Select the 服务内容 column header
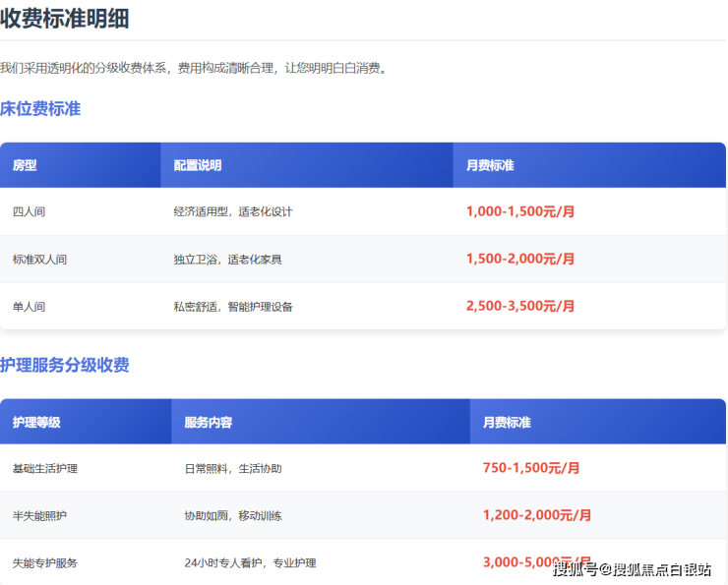The width and height of the screenshot is (728, 585). click(209, 422)
